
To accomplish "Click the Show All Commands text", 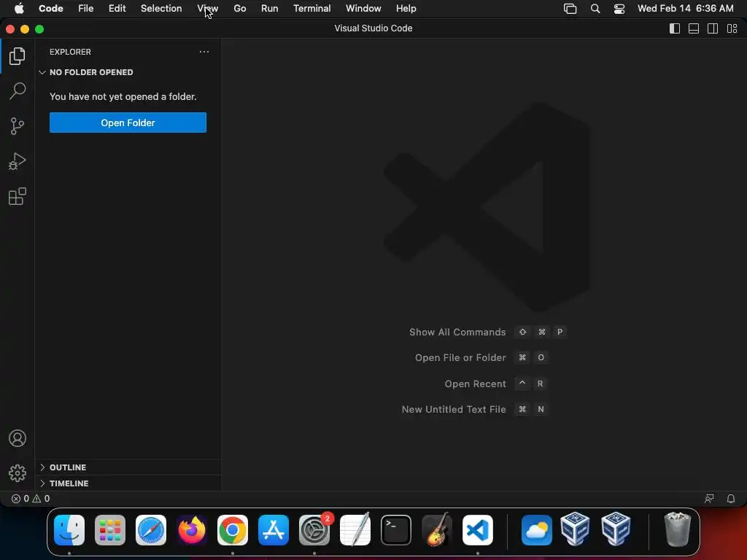I will (457, 332).
